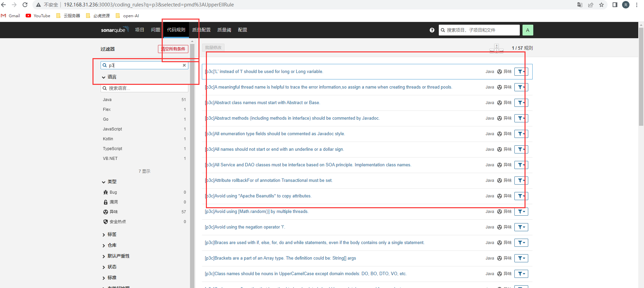Click 清空所有条件 button
644x288 pixels.
pyautogui.click(x=173, y=49)
